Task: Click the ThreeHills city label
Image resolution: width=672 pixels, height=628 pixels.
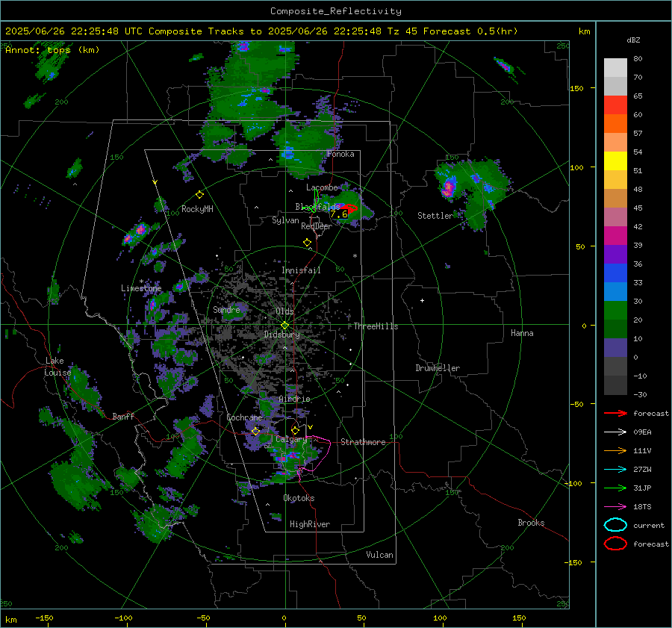Action: (376, 326)
